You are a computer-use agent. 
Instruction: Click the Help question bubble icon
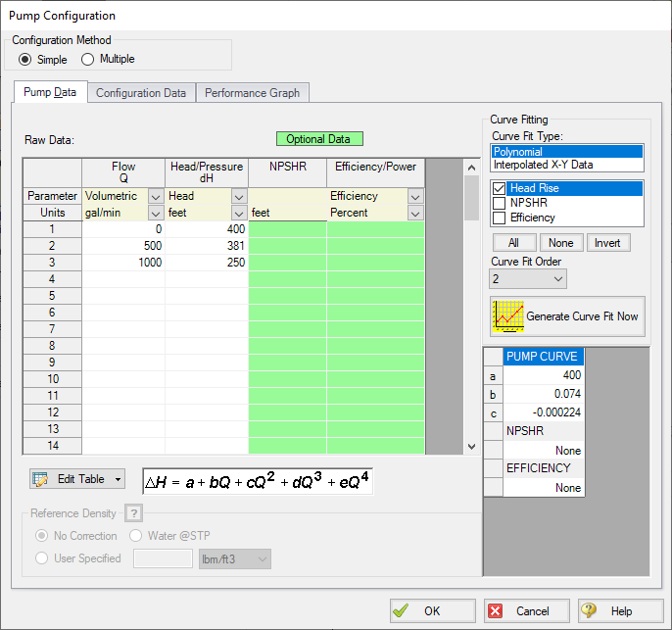click(x=591, y=610)
